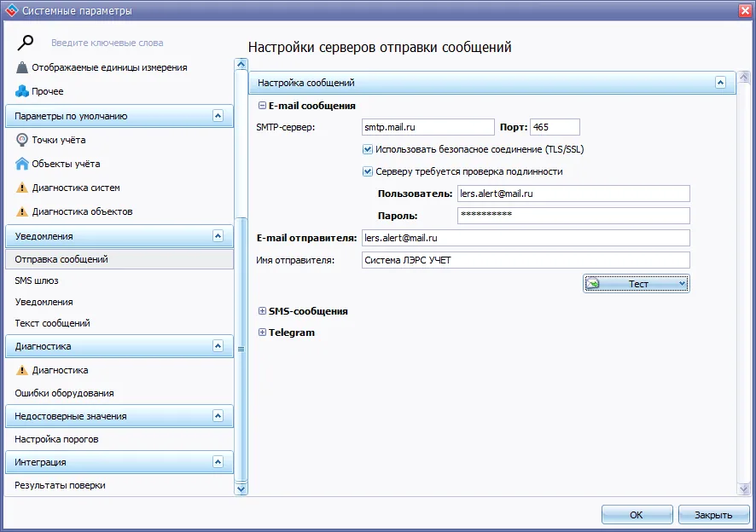This screenshot has width=756, height=532.
Task: Click the search magnifier icon
Action: coord(26,43)
